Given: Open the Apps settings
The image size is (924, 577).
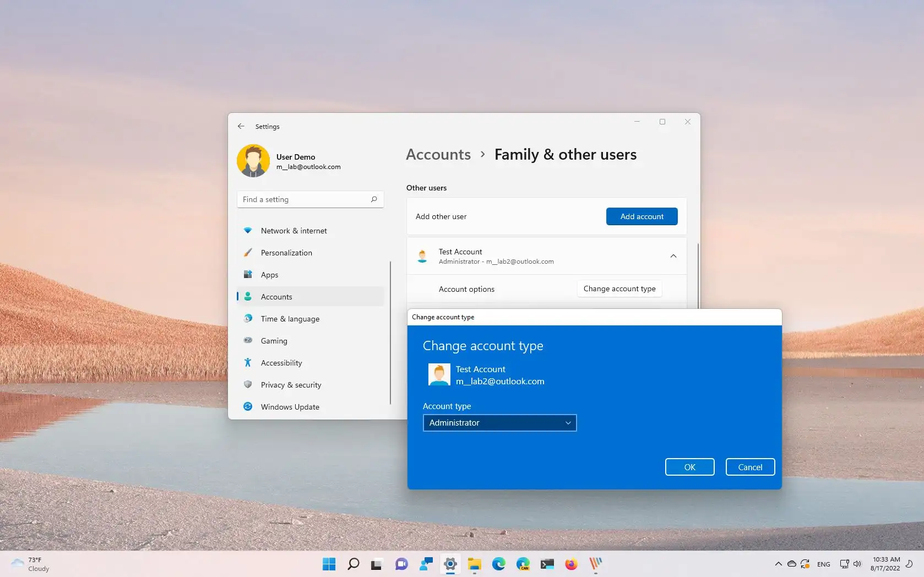Looking at the screenshot, I should pyautogui.click(x=311, y=275).
